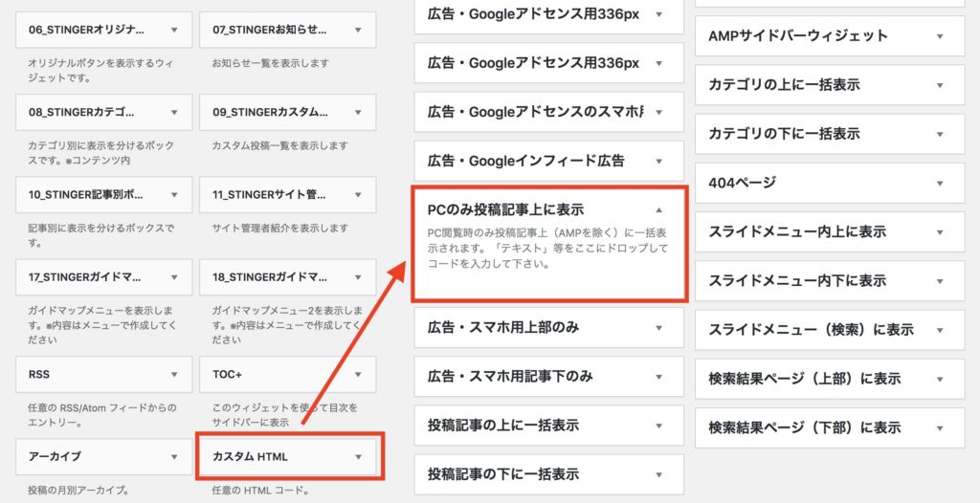
Task: Open the 17_STINGERガイドマップ widget arrow
Action: [x=174, y=276]
